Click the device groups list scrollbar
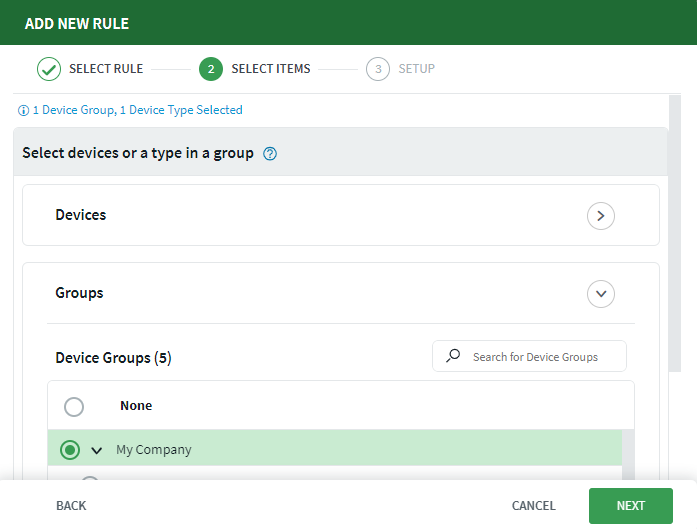This screenshot has height=529, width=697. [628, 454]
